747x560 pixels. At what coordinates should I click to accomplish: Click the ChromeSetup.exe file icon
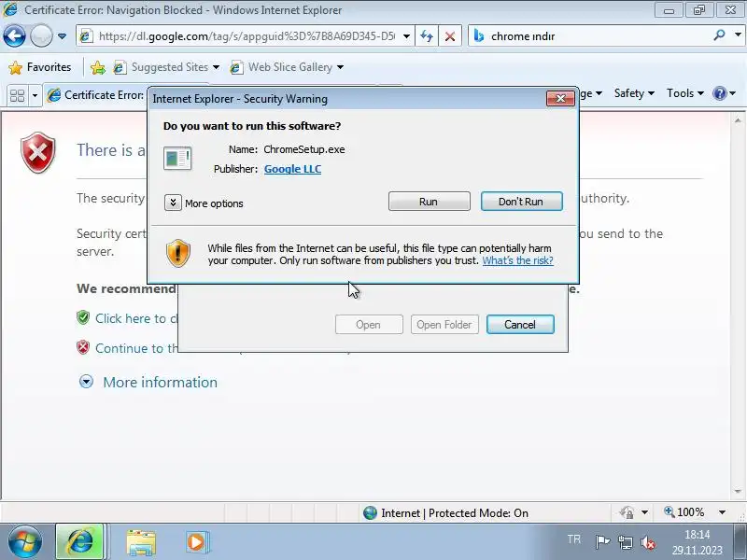[x=177, y=158]
